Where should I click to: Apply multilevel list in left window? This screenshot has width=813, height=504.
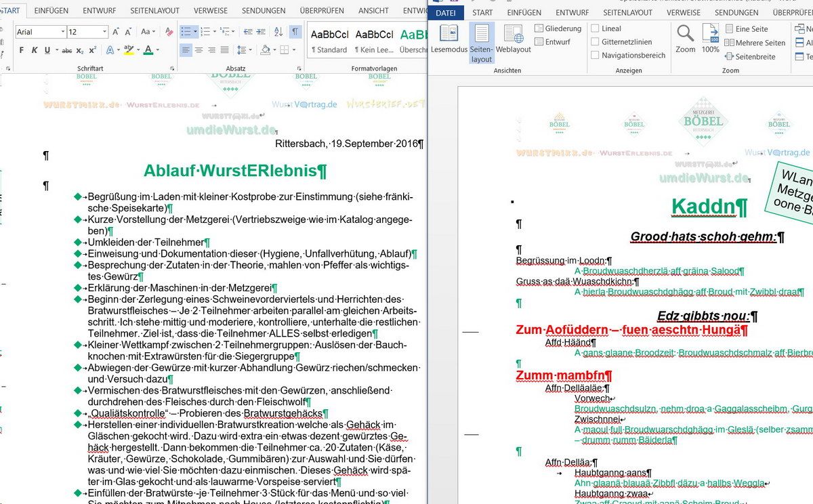click(225, 32)
